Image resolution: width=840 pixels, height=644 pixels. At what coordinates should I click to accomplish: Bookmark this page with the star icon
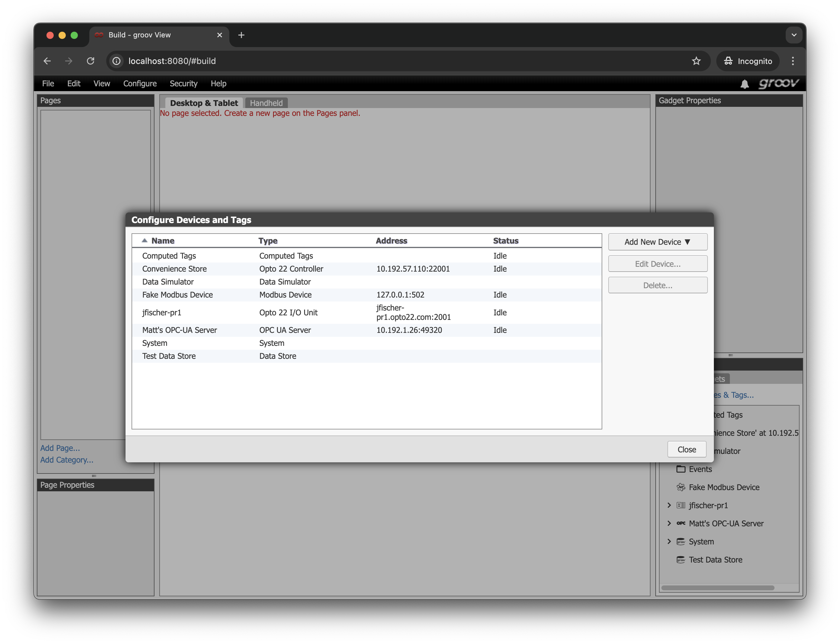click(x=696, y=61)
